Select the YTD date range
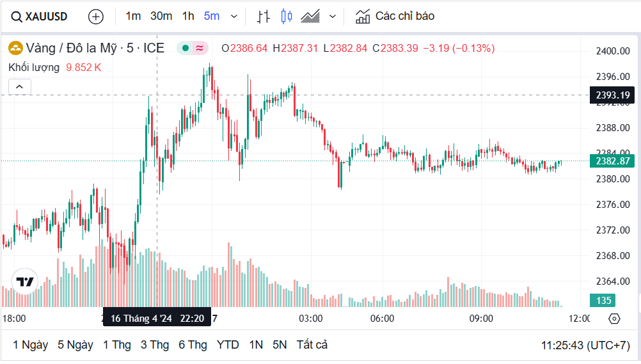641x364 pixels. [x=228, y=345]
